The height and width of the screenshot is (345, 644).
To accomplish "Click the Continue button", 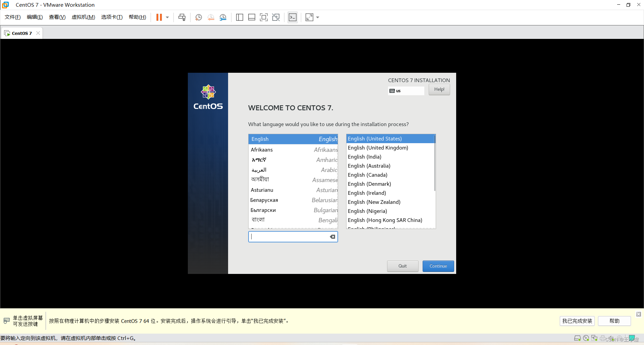I will pyautogui.click(x=438, y=266).
